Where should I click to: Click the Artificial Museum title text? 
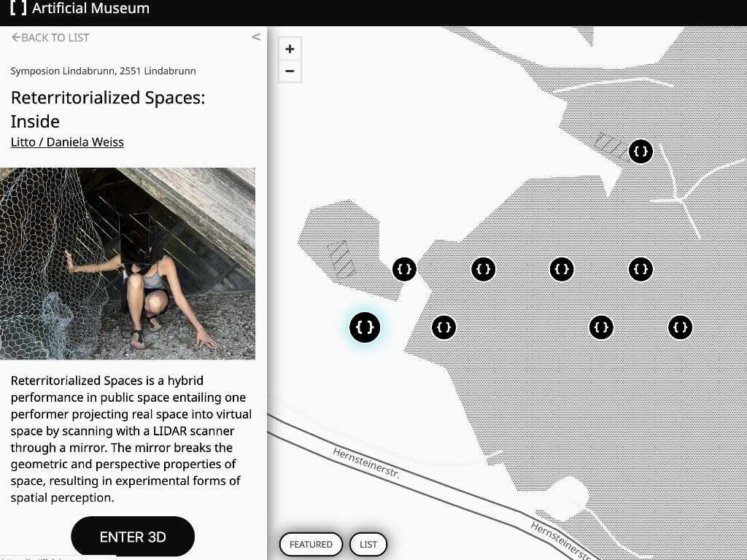pyautogui.click(x=90, y=8)
